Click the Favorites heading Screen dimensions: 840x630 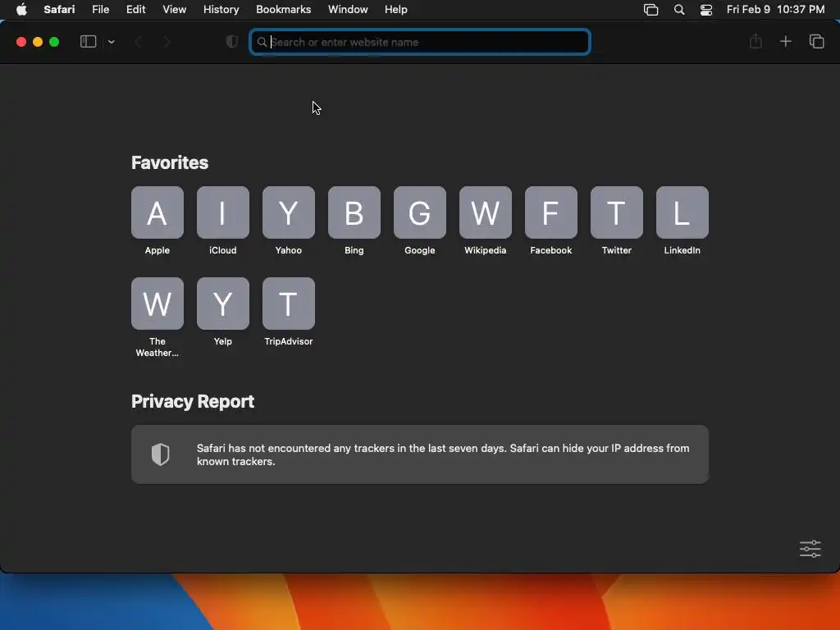(x=170, y=163)
